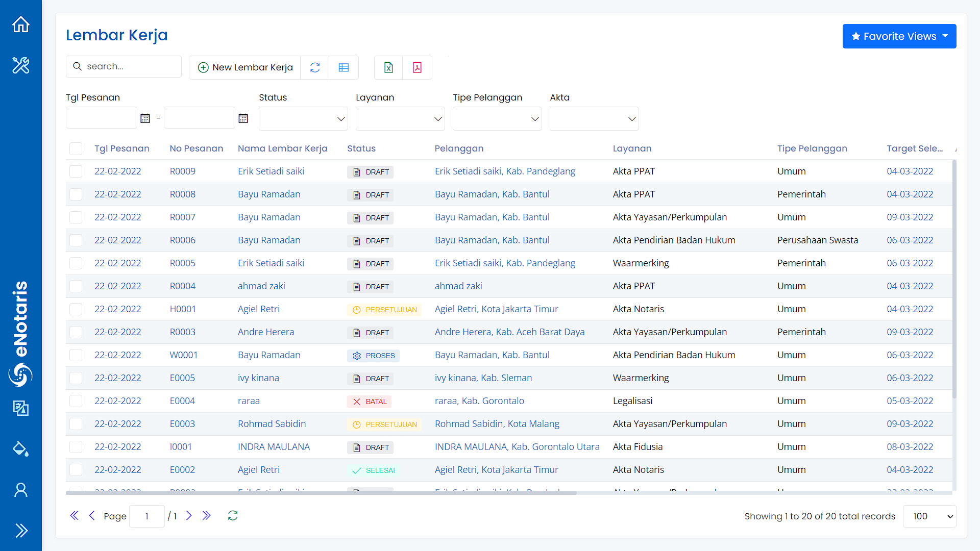980x551 pixels.
Task: Open INDRA MAULANA worksheet name link
Action: click(274, 447)
